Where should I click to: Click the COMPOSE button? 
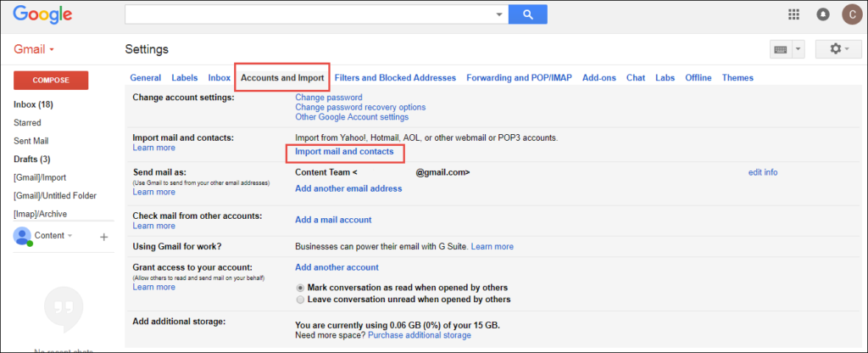[x=51, y=81]
